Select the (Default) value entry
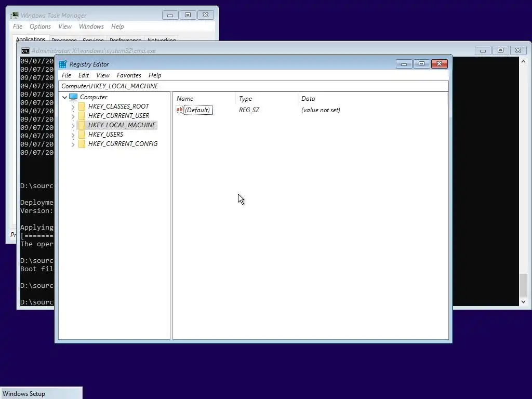 click(198, 110)
